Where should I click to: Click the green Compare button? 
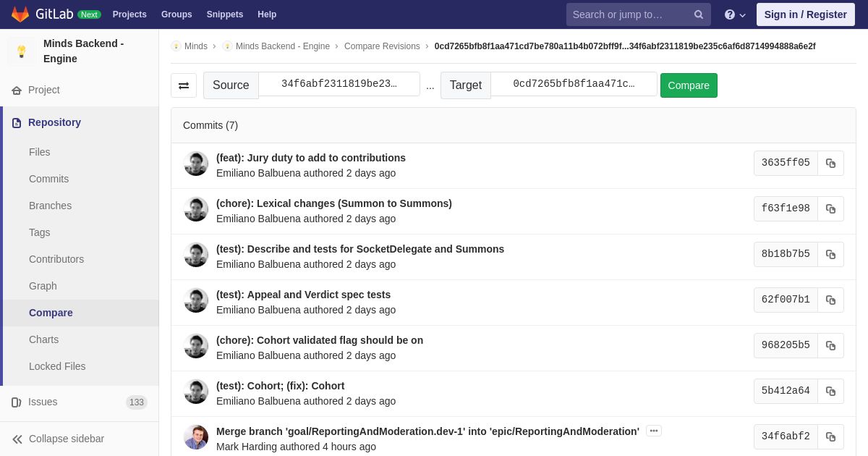(689, 85)
